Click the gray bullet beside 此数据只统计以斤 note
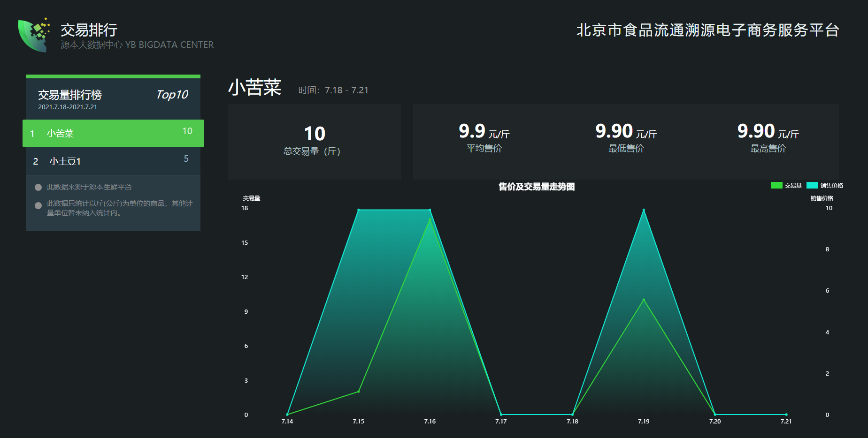This screenshot has width=868, height=438. pyautogui.click(x=38, y=205)
